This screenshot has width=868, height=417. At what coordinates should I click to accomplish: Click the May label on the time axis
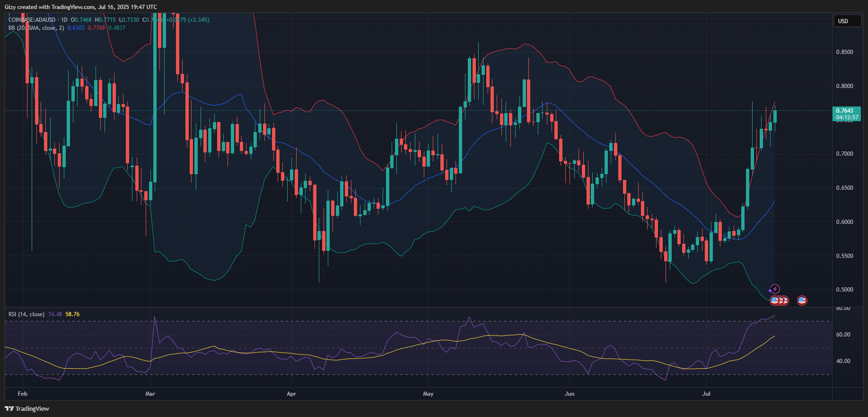[x=428, y=394]
